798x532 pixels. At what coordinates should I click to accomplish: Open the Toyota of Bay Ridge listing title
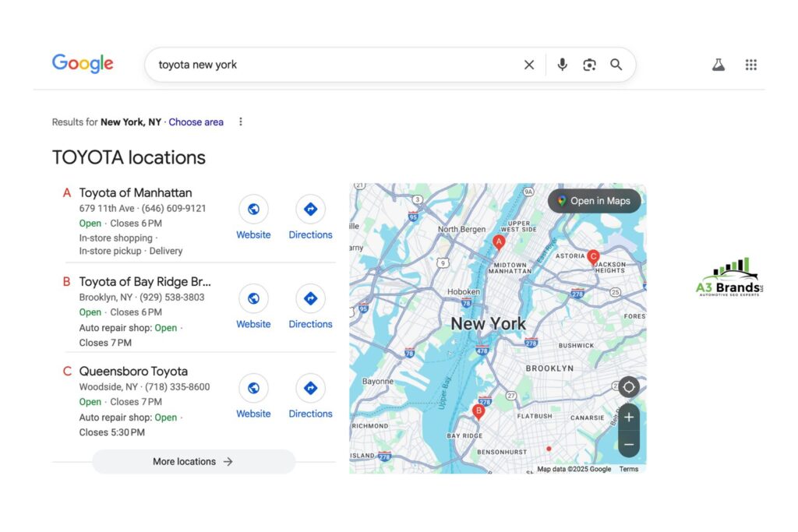[145, 282]
